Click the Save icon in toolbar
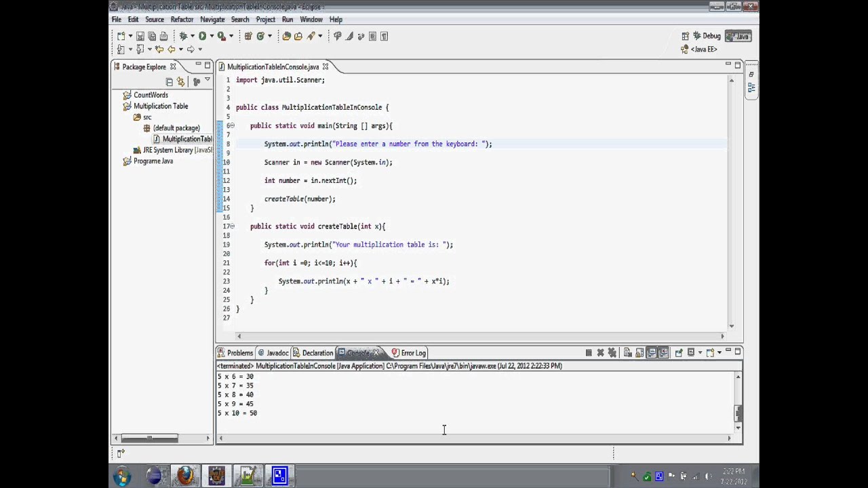 coord(140,36)
